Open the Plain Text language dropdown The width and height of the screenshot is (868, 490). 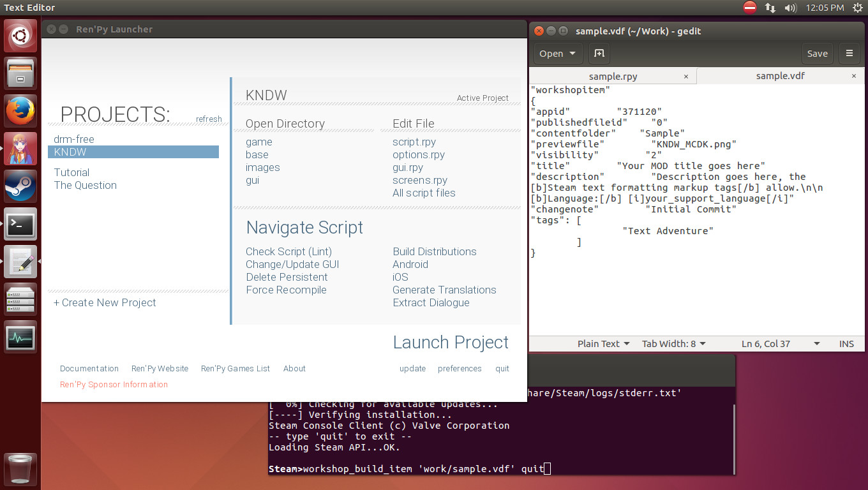point(603,343)
